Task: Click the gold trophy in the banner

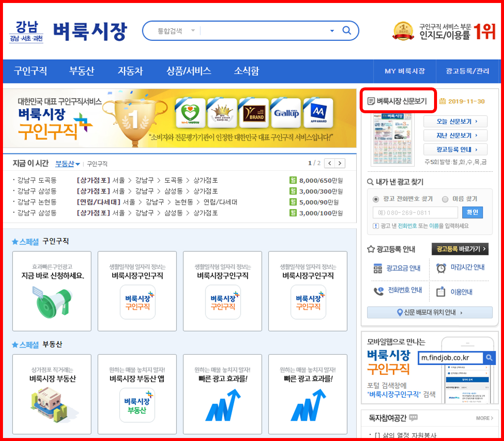Action: click(x=135, y=119)
